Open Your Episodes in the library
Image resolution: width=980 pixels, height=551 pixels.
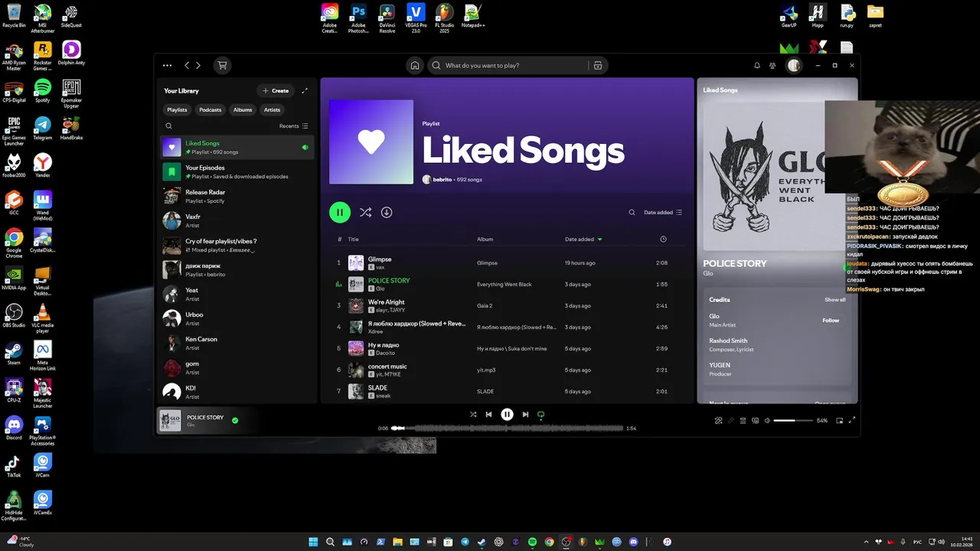(x=237, y=172)
